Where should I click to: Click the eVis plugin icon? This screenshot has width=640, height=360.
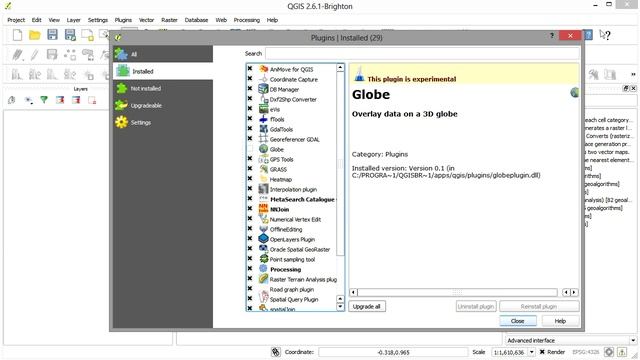264,109
